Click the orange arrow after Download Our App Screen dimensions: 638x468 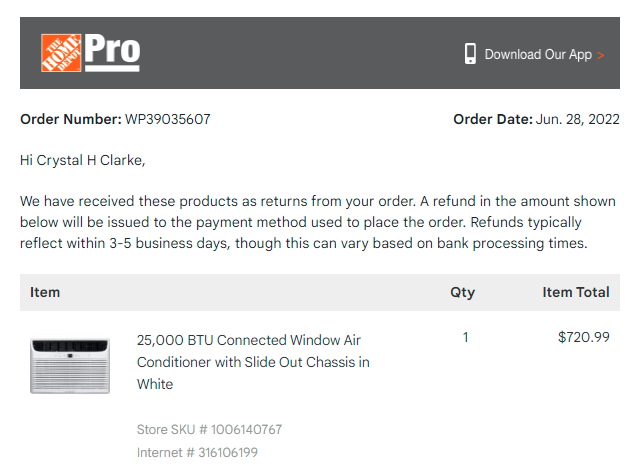[x=601, y=55]
